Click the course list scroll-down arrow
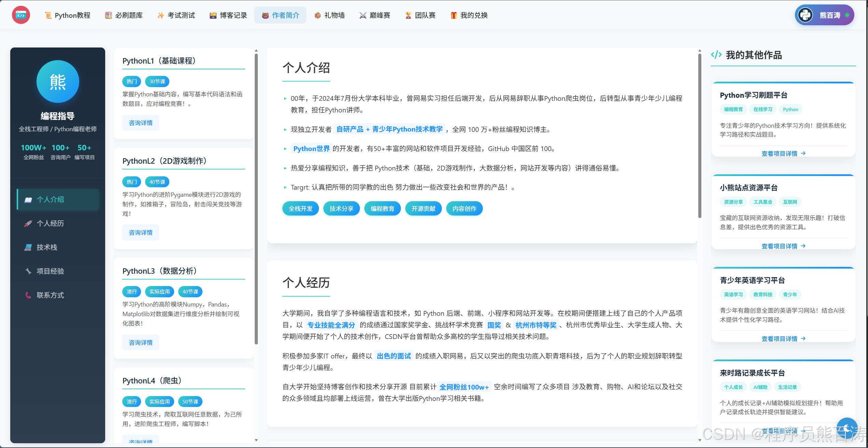 256,440
